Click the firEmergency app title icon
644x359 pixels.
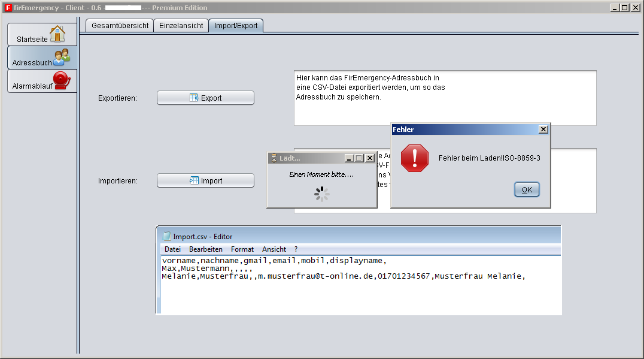point(8,8)
